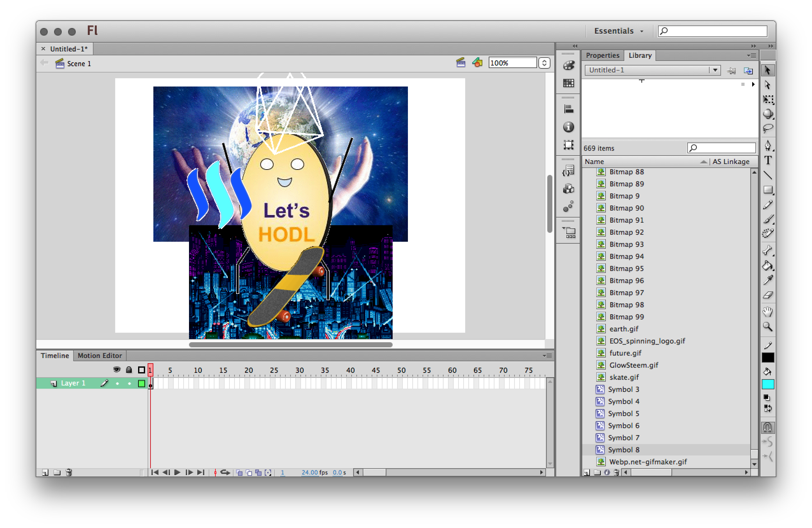Click the Lasso selection tool

coord(768,129)
